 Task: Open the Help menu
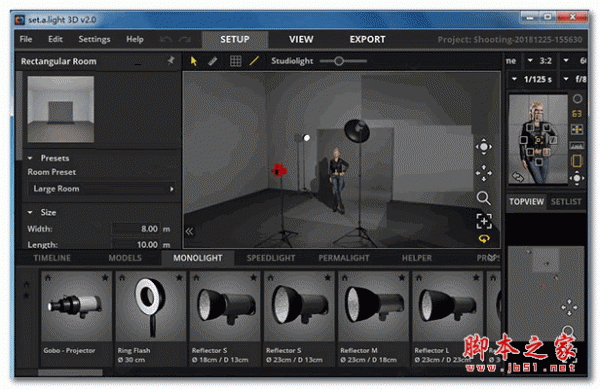click(x=135, y=39)
